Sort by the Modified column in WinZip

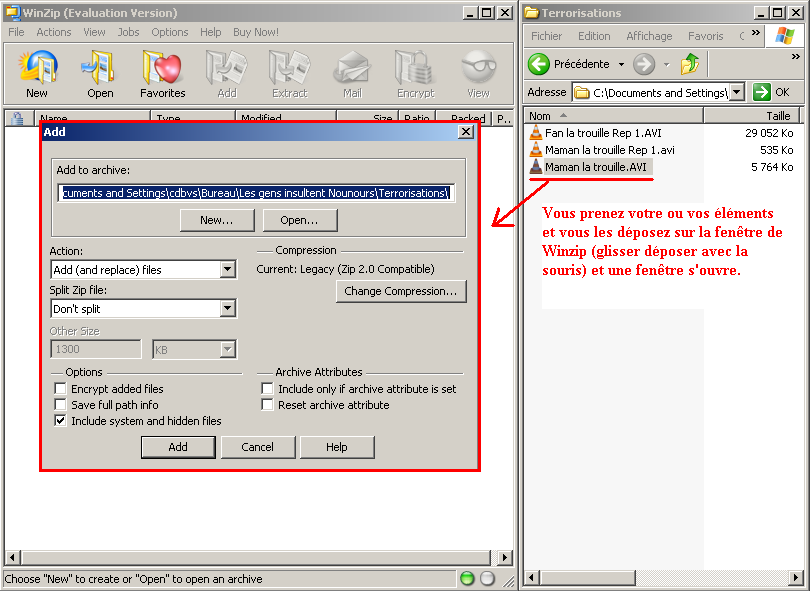click(286, 118)
